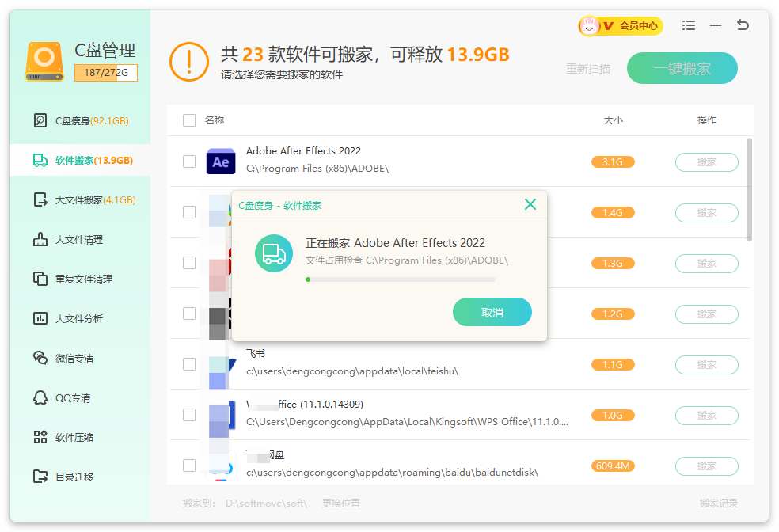This screenshot has height=532, width=779.
Task: Click 搬家 button in the 609.4M row
Action: pos(706,466)
